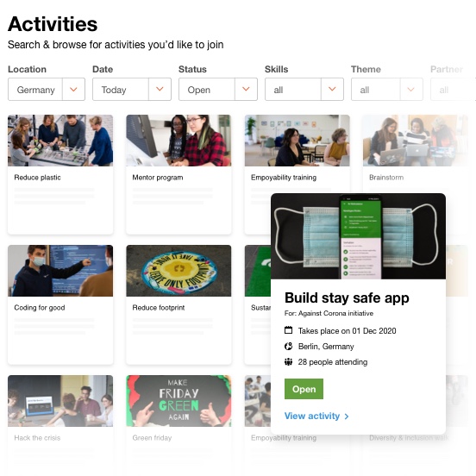Click the Build stay safe app title
Image resolution: width=476 pixels, height=476 pixels.
tap(347, 297)
